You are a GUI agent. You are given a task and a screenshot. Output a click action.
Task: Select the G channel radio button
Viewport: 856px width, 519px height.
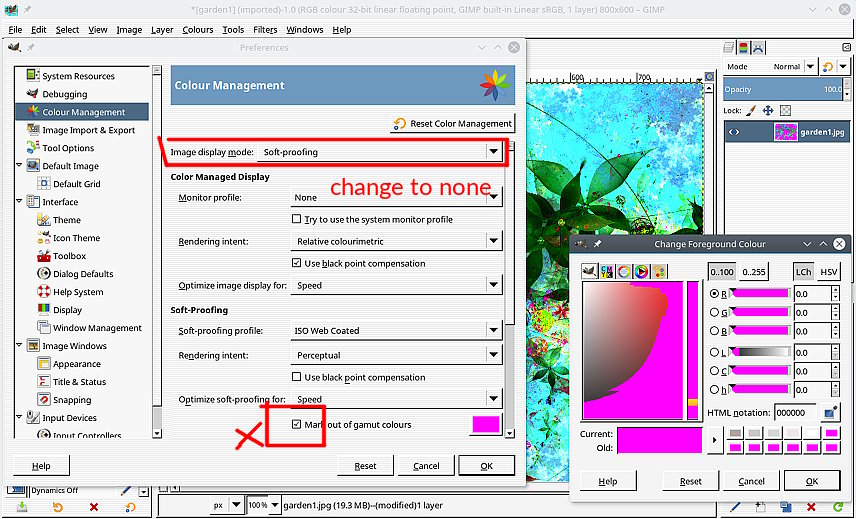714,312
